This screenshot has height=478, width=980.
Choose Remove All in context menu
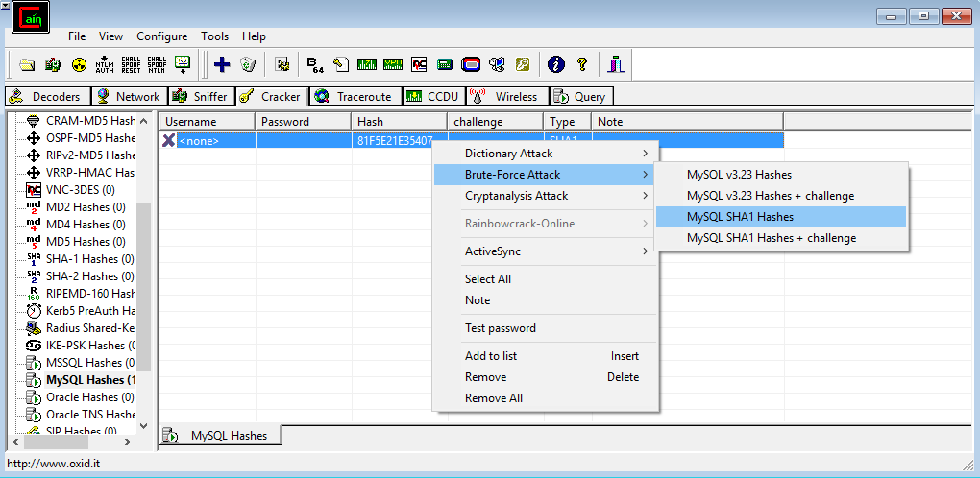pyautogui.click(x=546, y=398)
